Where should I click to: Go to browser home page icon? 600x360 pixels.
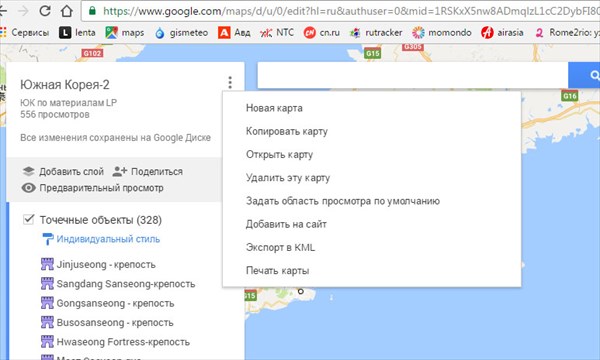click(x=67, y=10)
